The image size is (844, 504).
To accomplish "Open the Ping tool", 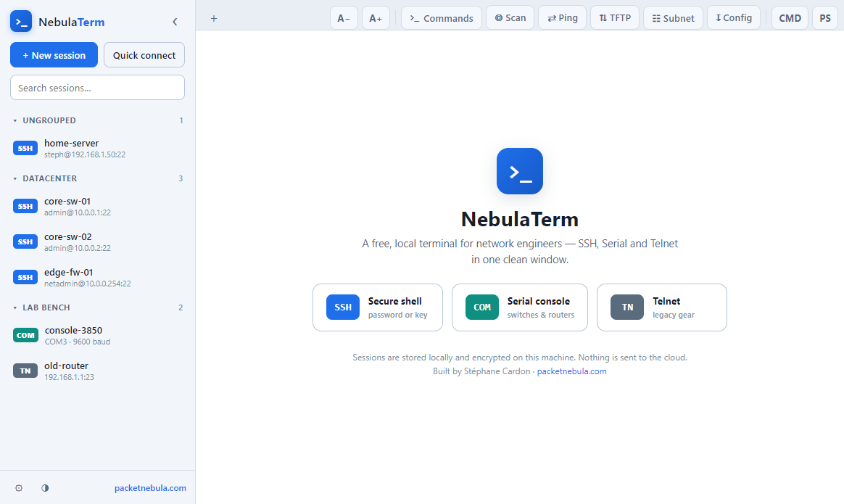I will pyautogui.click(x=563, y=18).
